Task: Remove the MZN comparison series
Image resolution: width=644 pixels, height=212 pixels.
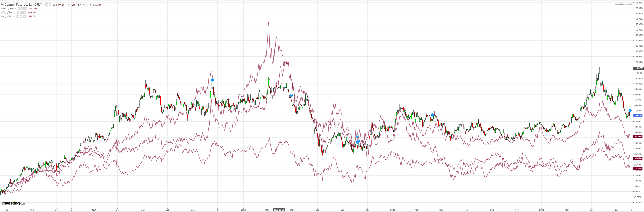Action: (x=25, y=12)
